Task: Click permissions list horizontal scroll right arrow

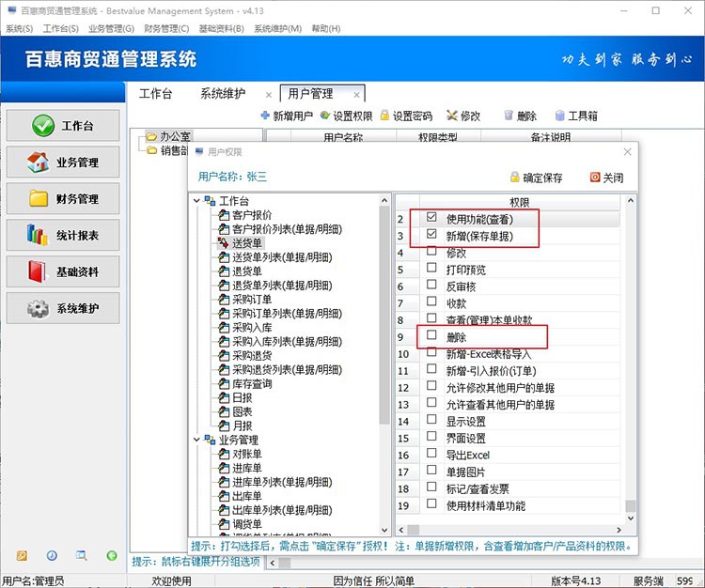Action: click(x=619, y=530)
